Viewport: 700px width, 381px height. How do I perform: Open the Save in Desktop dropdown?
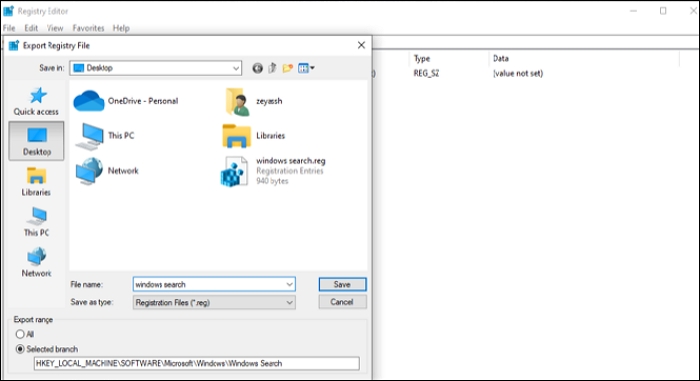[155, 68]
